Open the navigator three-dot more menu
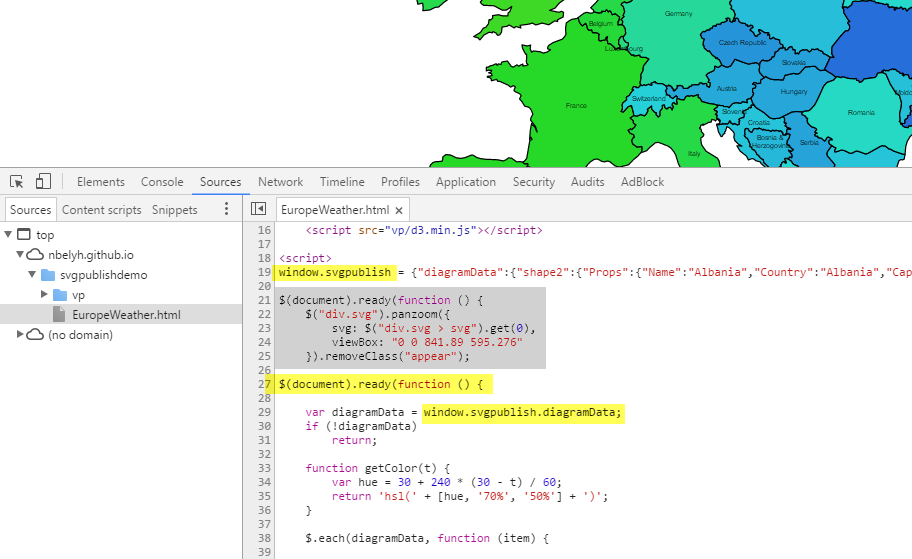This screenshot has height=559, width=912. coord(226,209)
